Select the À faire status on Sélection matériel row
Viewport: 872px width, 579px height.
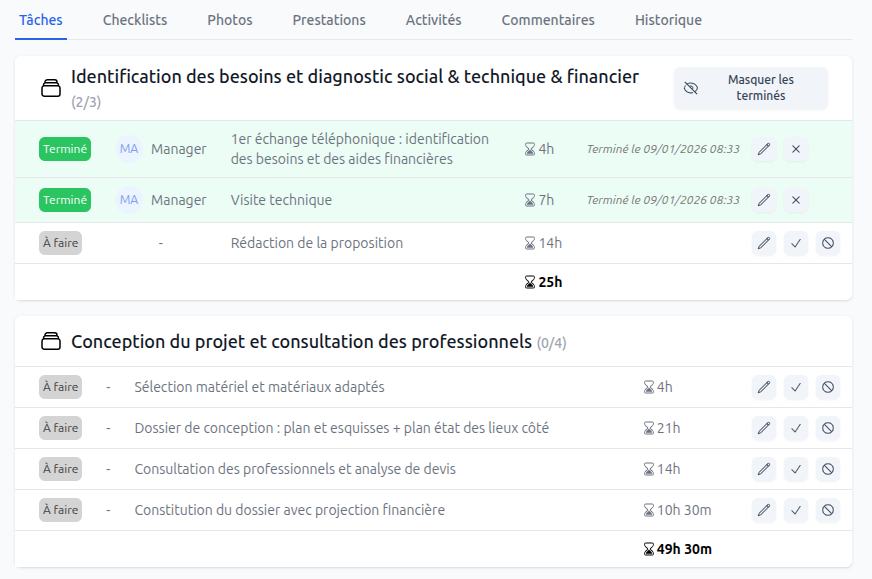click(59, 386)
